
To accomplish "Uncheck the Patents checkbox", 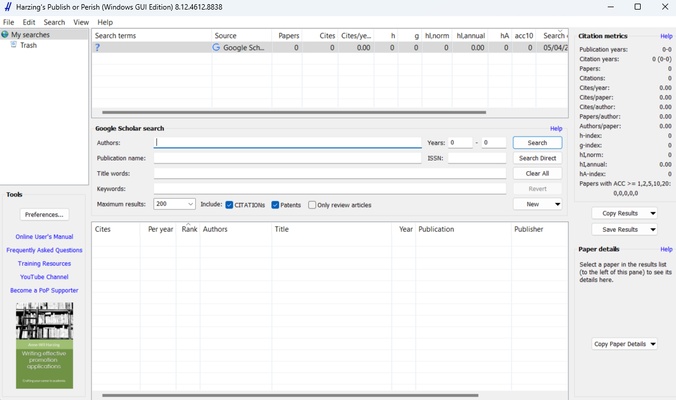I will click(x=275, y=205).
